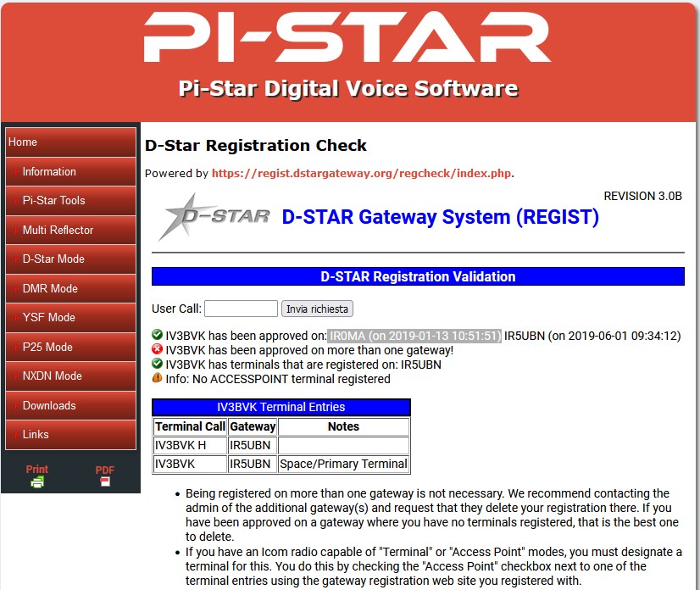This screenshot has height=590, width=700.
Task: Select the YSF Mode menu item
Action: coord(70,318)
